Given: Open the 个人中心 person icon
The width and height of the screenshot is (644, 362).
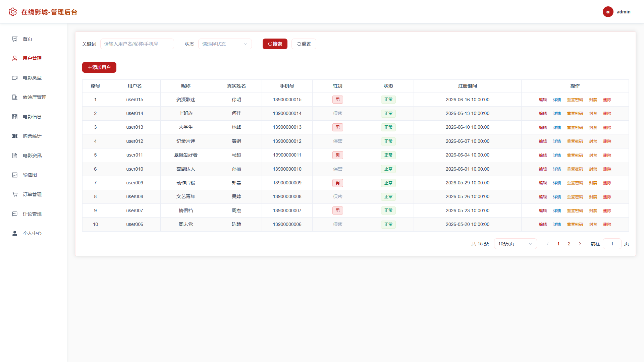Looking at the screenshot, I should click(15, 233).
